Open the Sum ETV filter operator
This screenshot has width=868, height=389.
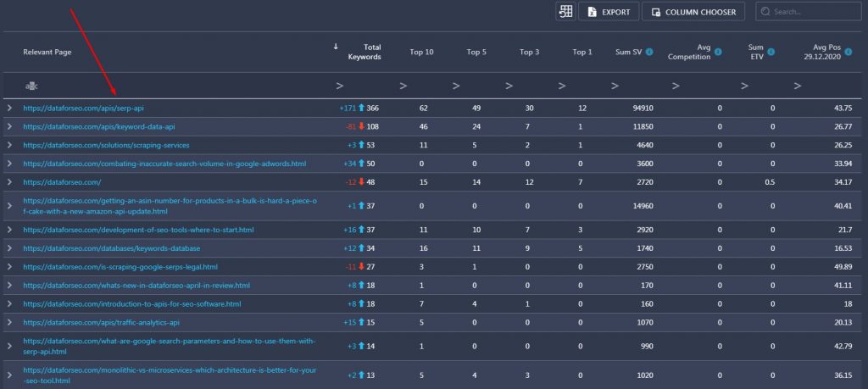744,86
